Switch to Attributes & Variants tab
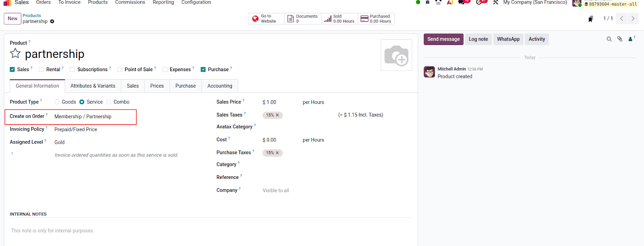644x246 pixels. tap(93, 86)
